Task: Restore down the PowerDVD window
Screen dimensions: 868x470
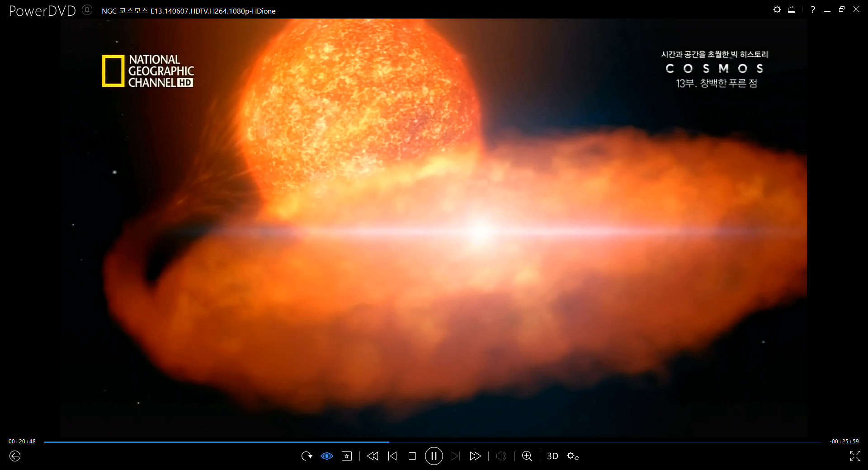Action: (x=842, y=9)
